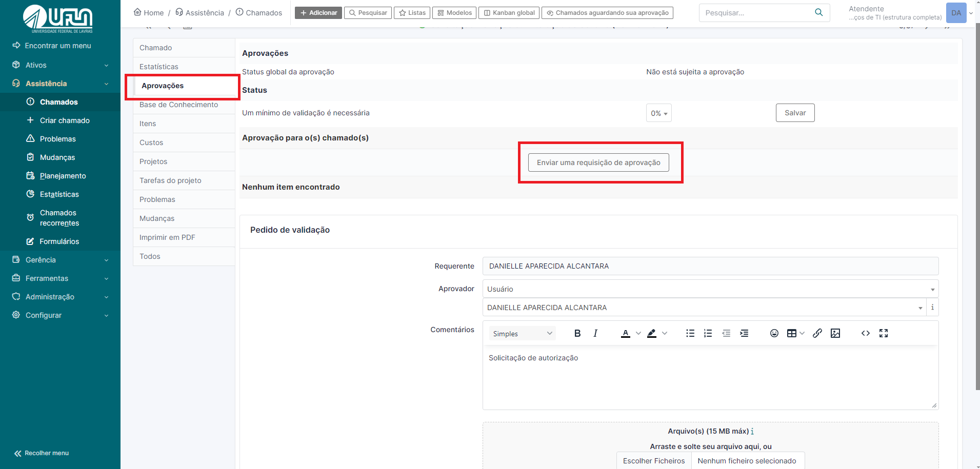
Task: Switch to the Estatísticas ticket tab
Action: (x=184, y=67)
